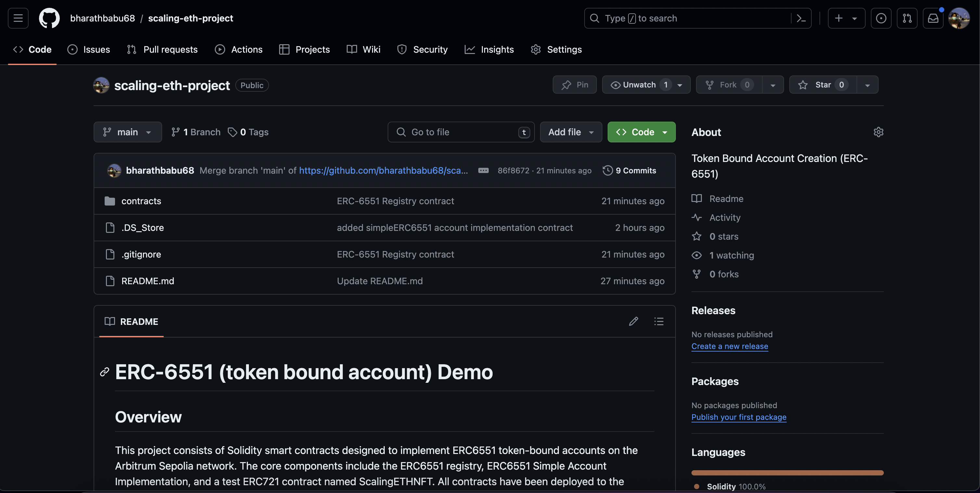980x493 pixels.
Task: Expand the Star lists dropdown arrow
Action: pyautogui.click(x=867, y=85)
